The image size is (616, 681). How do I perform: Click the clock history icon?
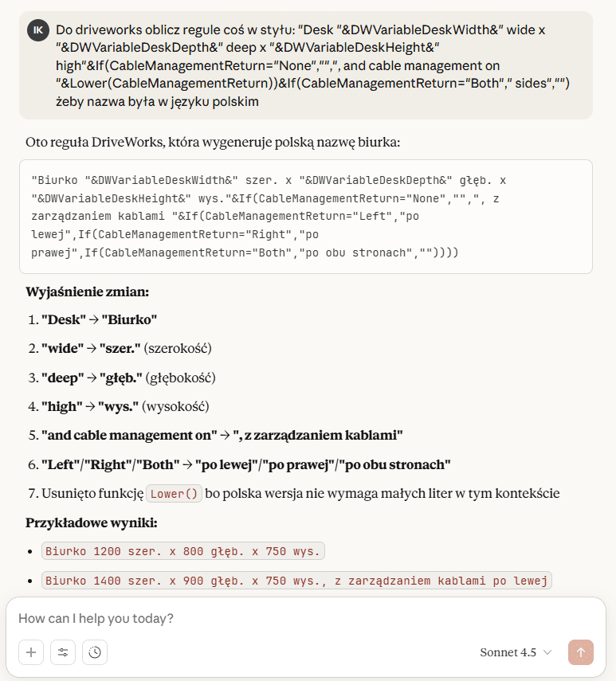click(x=95, y=652)
